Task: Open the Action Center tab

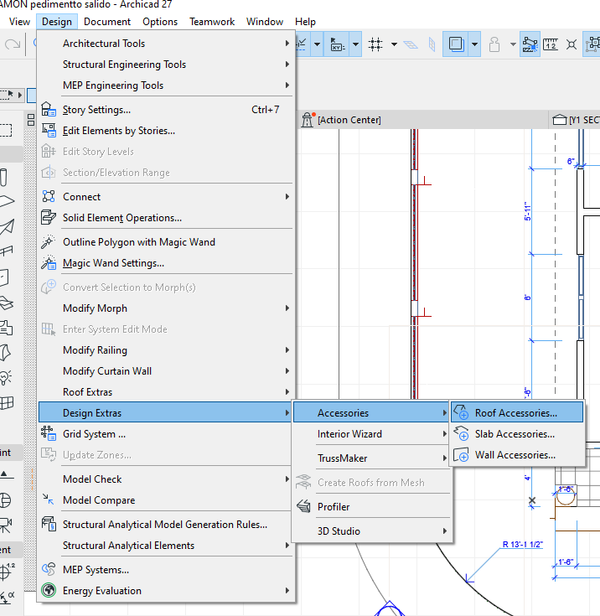Action: (x=348, y=120)
